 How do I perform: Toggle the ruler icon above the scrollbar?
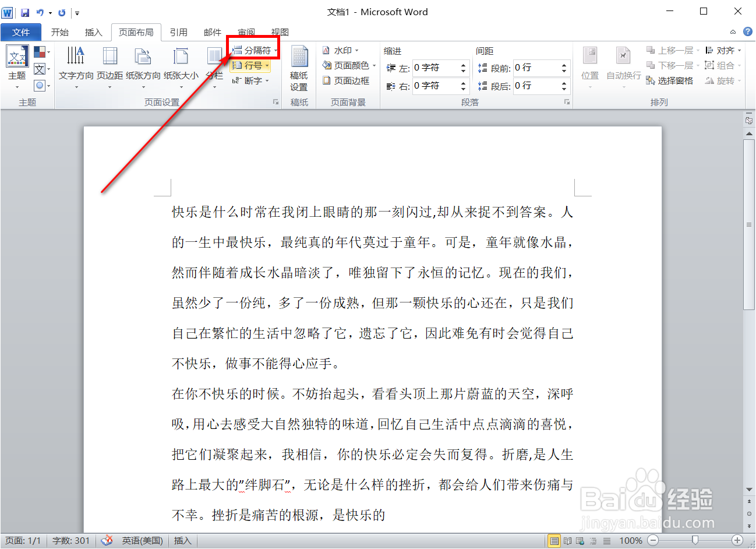[749, 120]
